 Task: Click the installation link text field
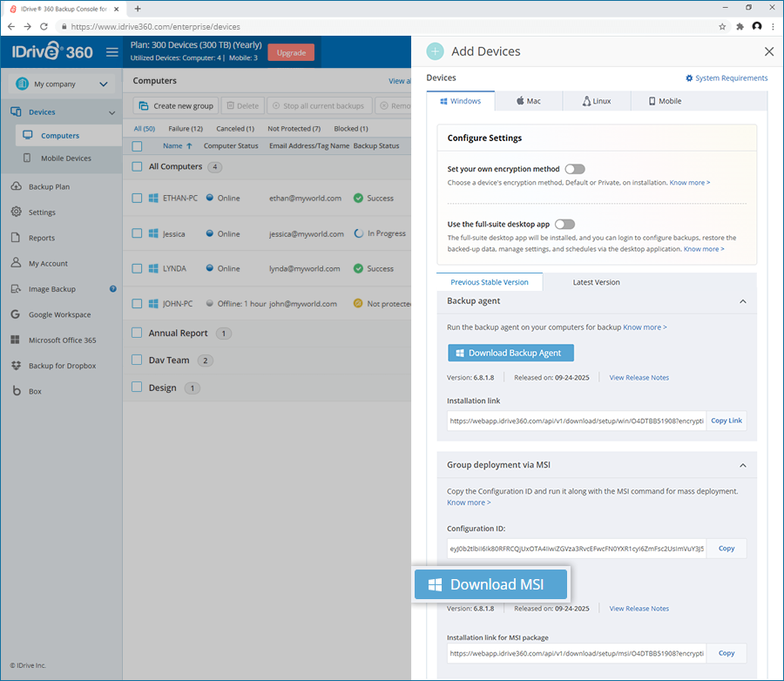[577, 421]
